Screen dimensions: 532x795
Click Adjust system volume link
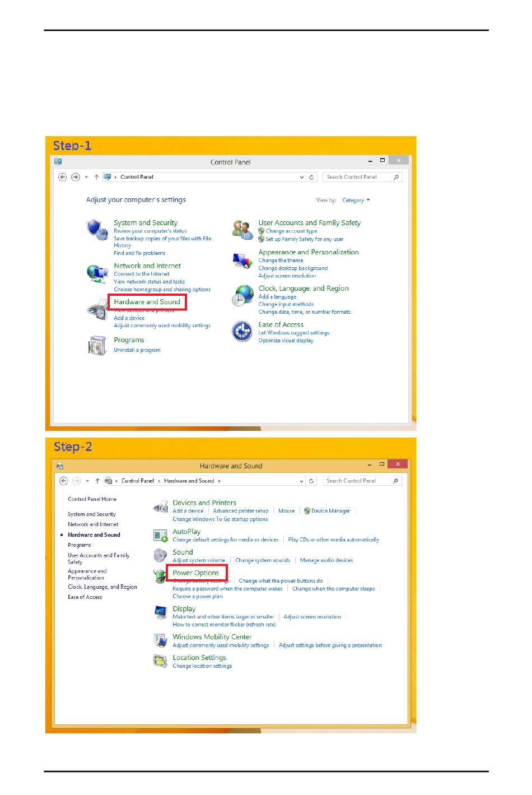[x=199, y=560]
